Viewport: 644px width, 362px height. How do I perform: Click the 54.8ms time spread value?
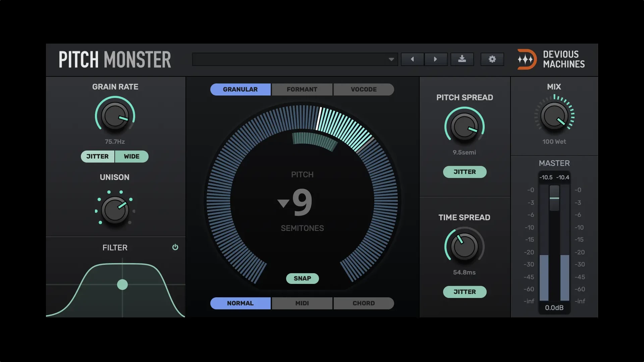click(464, 273)
